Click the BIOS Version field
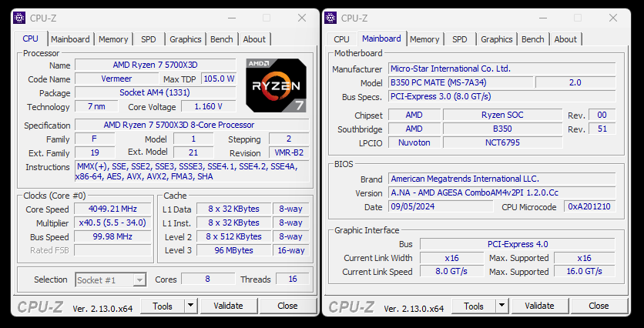 click(x=501, y=193)
